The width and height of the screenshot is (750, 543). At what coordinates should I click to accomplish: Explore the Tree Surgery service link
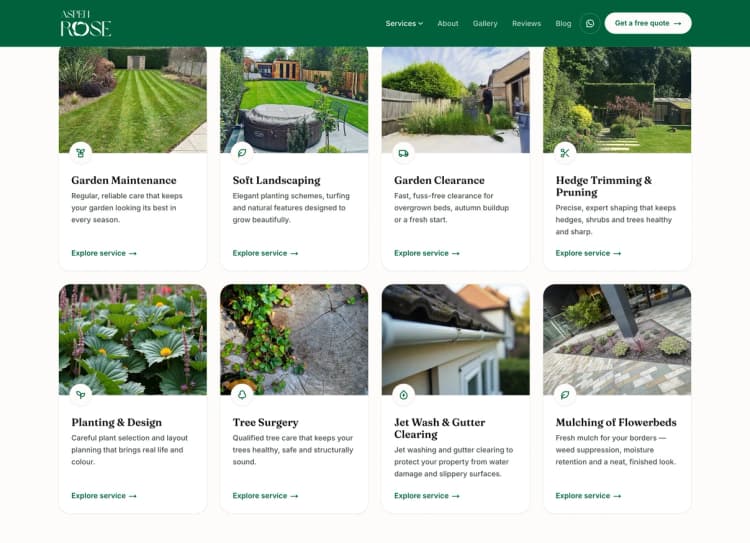click(265, 496)
